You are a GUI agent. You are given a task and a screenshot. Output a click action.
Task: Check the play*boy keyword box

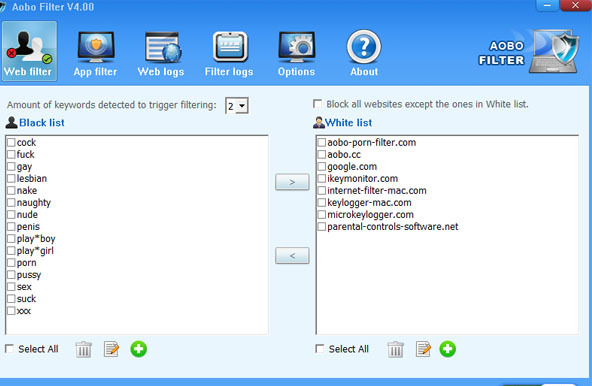(x=11, y=239)
